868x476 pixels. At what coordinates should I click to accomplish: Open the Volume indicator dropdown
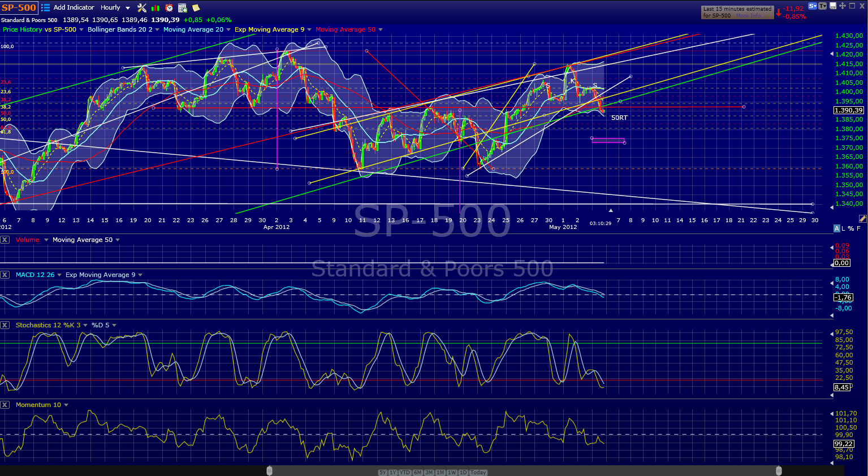tap(46, 240)
